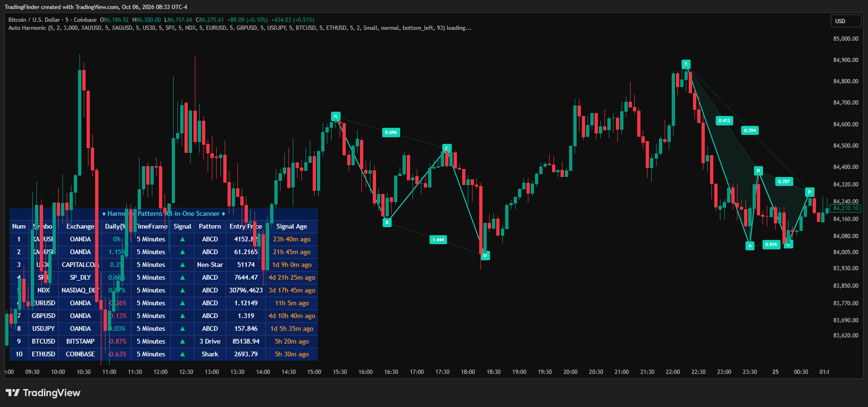Click the SP_DLY exchange cell
868x407 pixels.
80,278
